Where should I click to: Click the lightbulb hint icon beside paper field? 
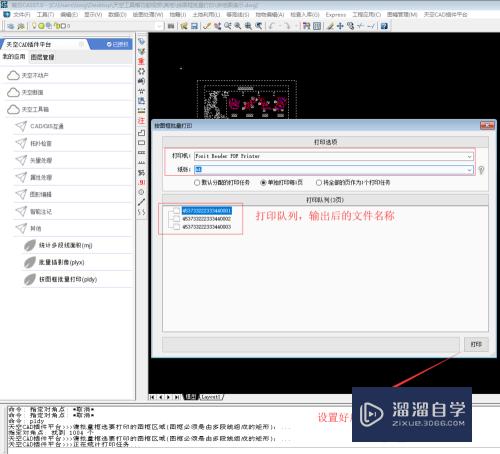[x=481, y=170]
